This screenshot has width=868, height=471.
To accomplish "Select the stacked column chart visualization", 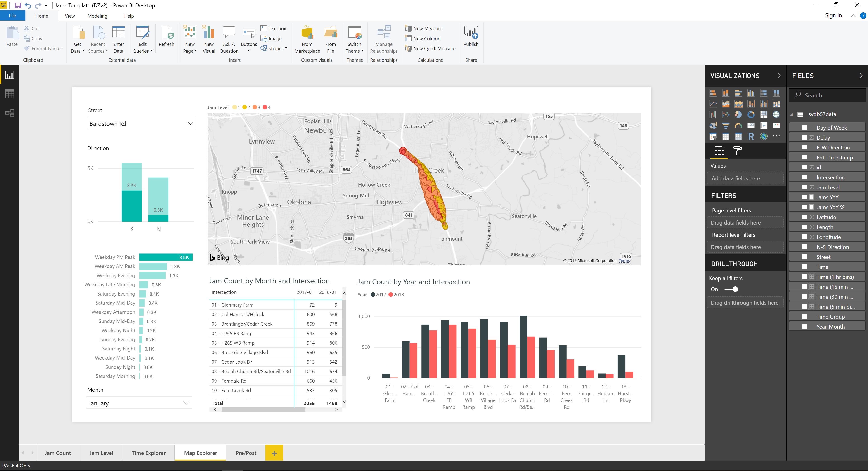I will pyautogui.click(x=726, y=93).
